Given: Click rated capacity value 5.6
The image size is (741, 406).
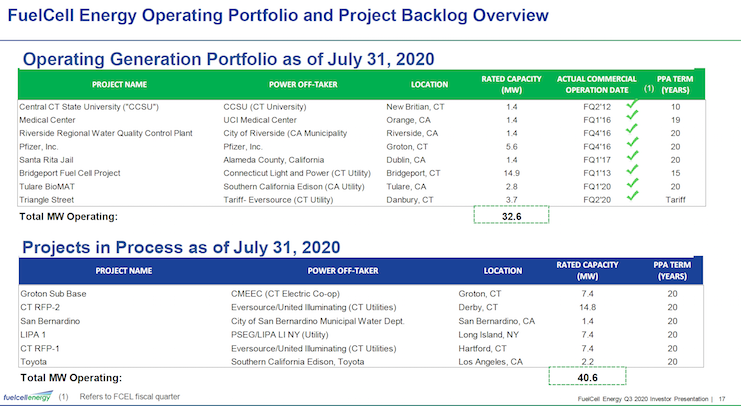Looking at the screenshot, I should tap(511, 147).
